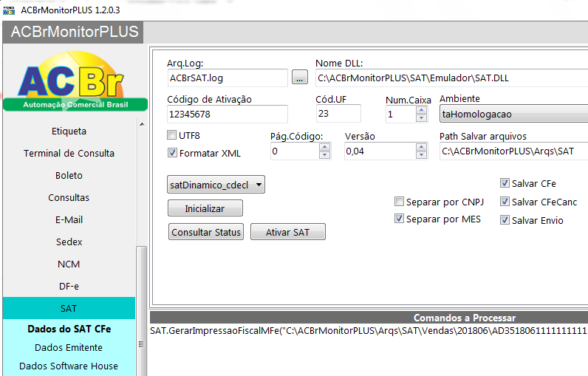
Task: Click the sidebar scroll up arrow
Action: click(142, 124)
